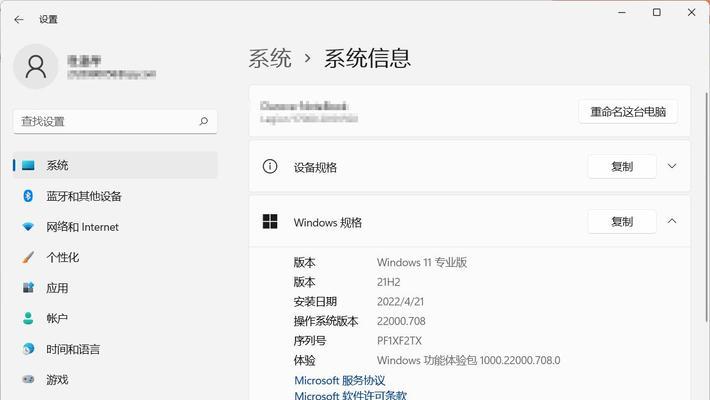
Task: Click the 操作系统版本 label
Action: click(326, 321)
